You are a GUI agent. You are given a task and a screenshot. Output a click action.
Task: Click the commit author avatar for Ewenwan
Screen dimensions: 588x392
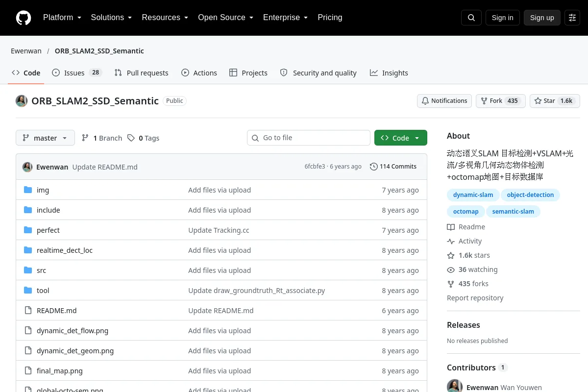click(x=27, y=167)
